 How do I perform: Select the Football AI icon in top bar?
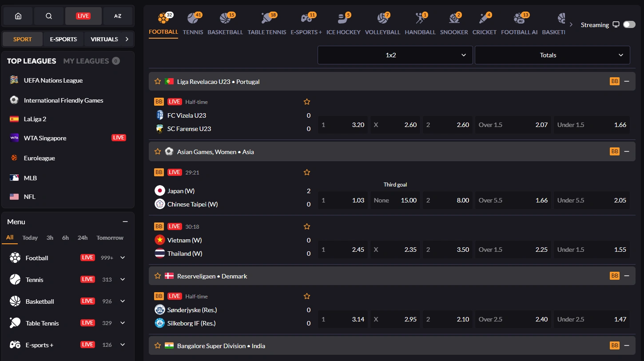point(519,18)
